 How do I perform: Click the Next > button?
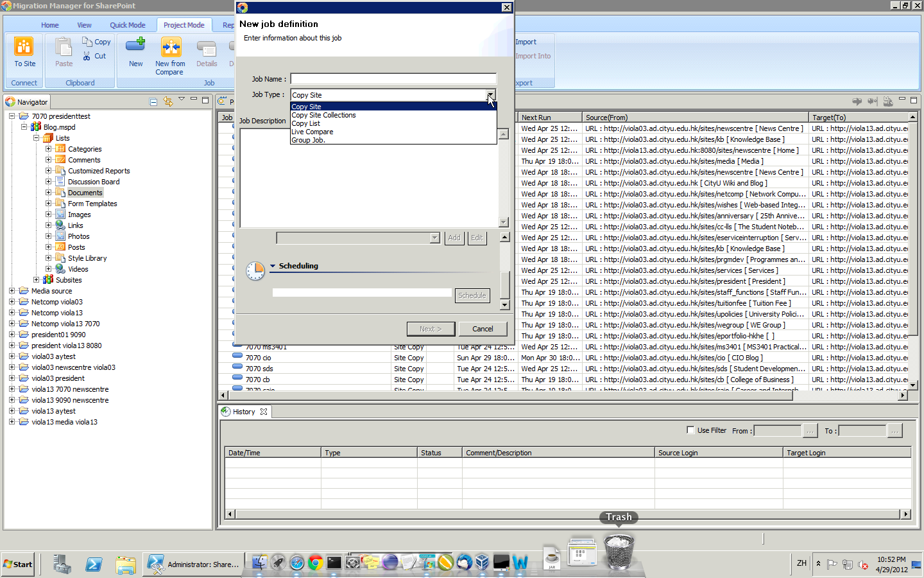431,329
